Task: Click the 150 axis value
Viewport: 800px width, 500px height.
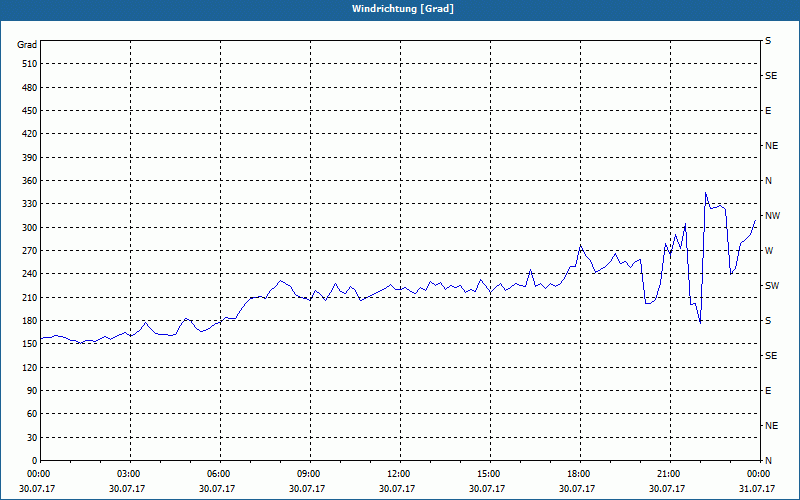Action: (x=30, y=344)
